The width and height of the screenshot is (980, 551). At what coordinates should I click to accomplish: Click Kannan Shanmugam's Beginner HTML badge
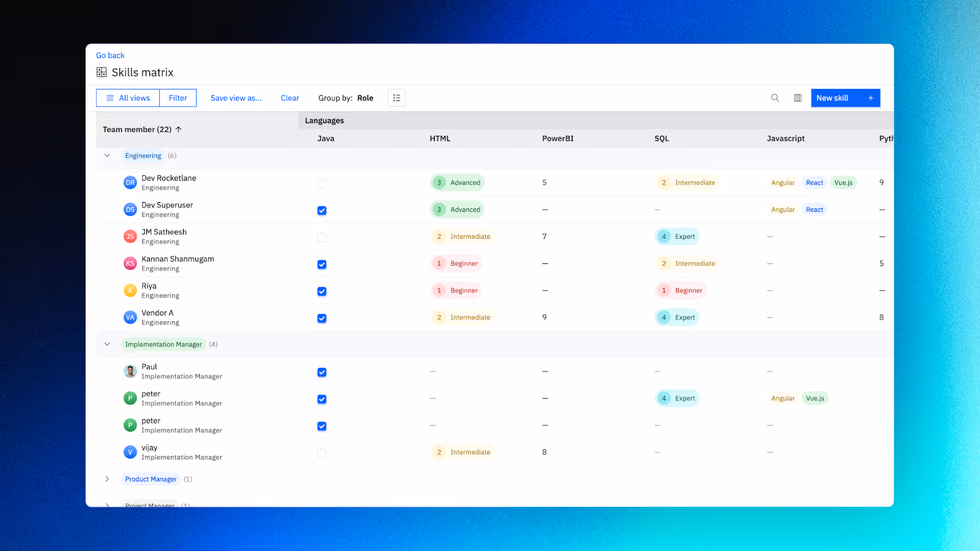click(456, 263)
